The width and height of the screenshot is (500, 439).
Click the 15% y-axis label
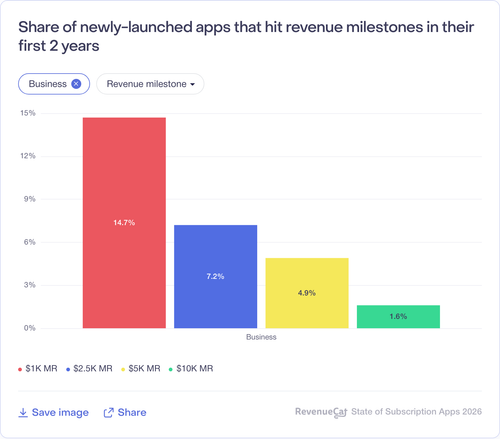click(28, 113)
